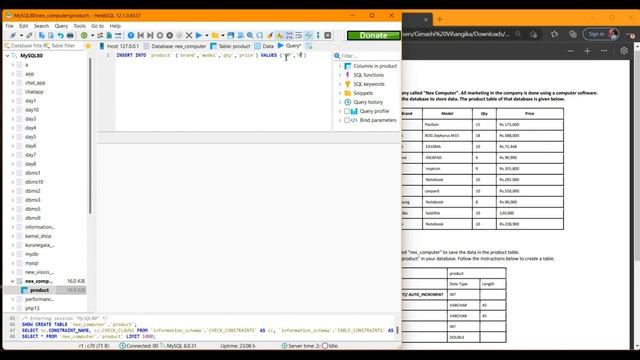
Task: Open the Go to menu
Action: point(97,26)
